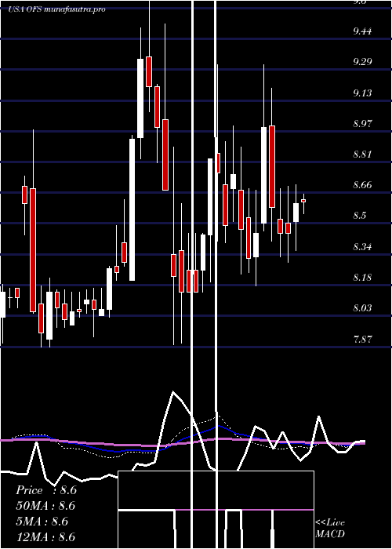Click the MACD histogram box at bottom
The width and height of the screenshot is (392, 549).
click(216, 510)
